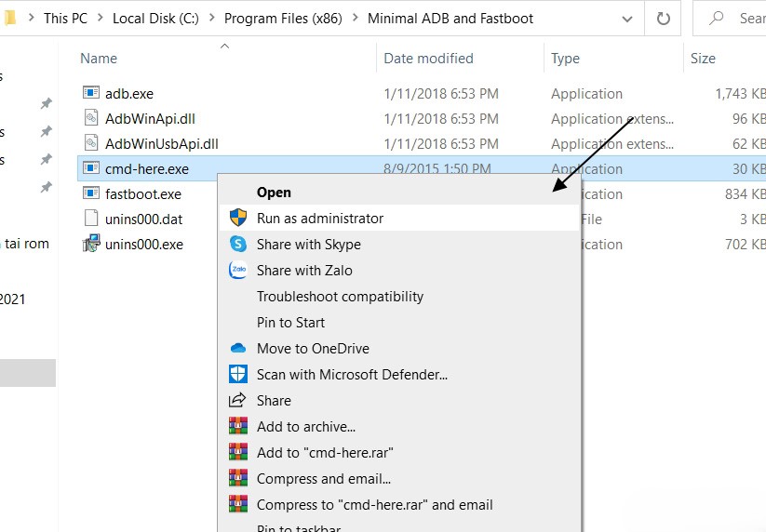Select Troubleshoot compatibility from context menu
766x532 pixels.
pos(340,297)
